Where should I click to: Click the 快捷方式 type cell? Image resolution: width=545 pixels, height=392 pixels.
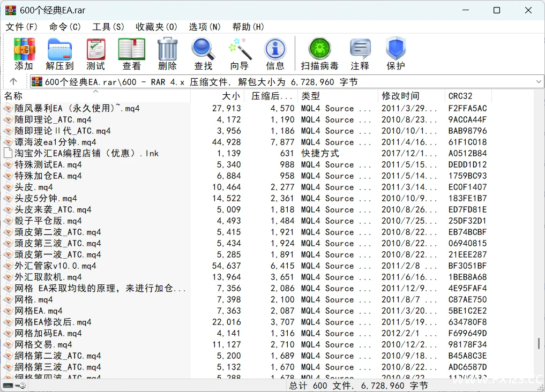pos(320,153)
